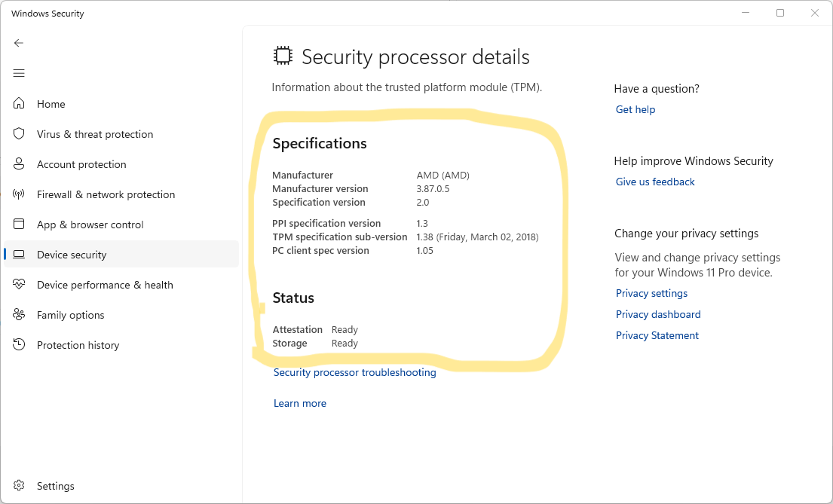Click the App & browser control icon
Image resolution: width=833 pixels, height=504 pixels.
coord(20,225)
